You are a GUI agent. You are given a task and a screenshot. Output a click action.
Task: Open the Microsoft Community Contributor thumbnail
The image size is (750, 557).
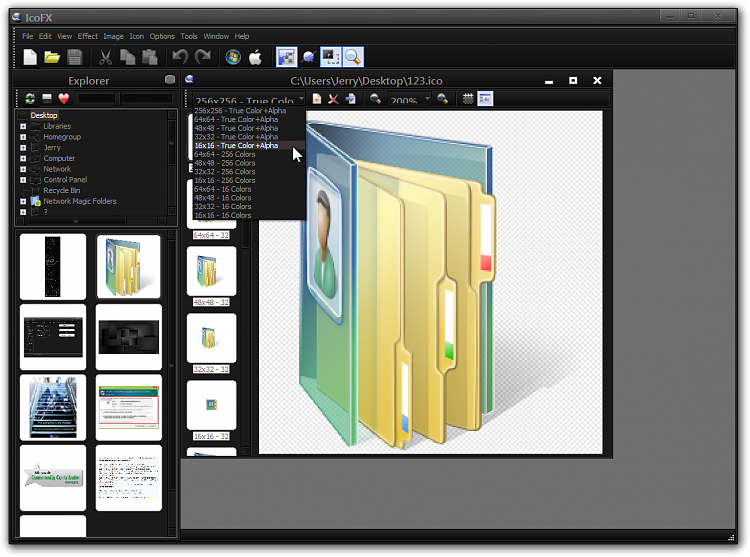pyautogui.click(x=53, y=478)
